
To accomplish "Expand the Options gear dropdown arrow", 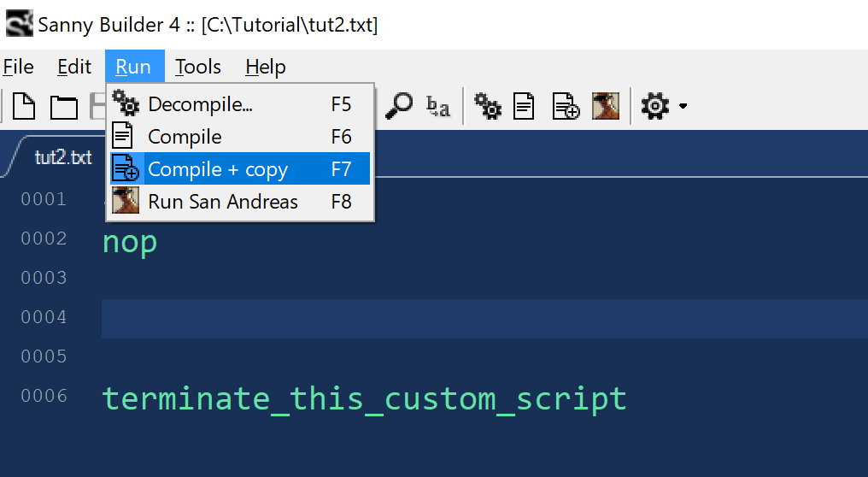I will [x=683, y=106].
